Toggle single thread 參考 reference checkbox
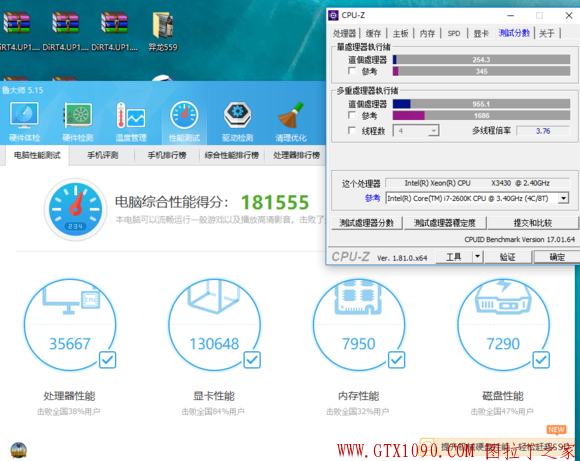Screen dimensions: 580x461 point(352,70)
